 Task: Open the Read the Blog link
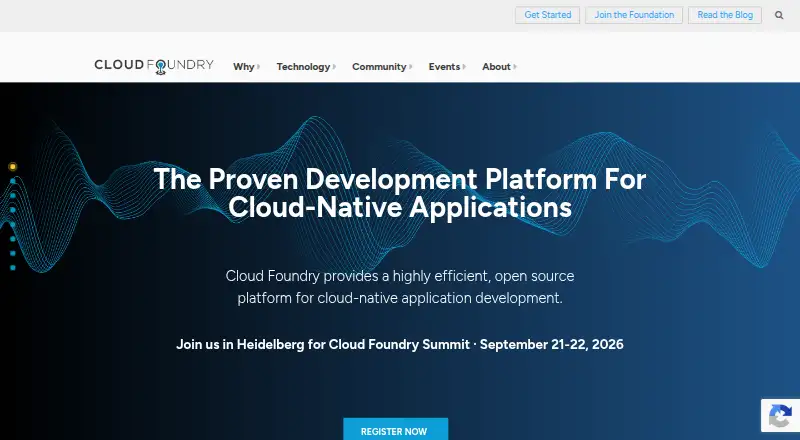725,15
